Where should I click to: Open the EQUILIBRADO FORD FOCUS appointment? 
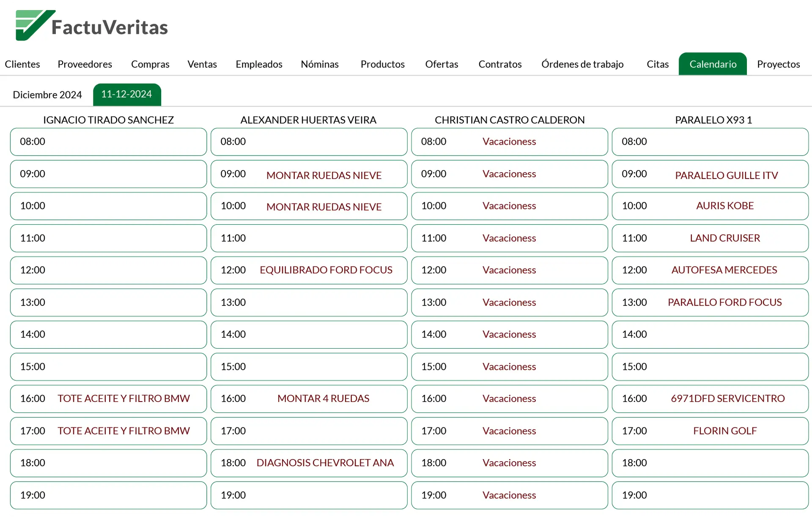click(x=309, y=270)
